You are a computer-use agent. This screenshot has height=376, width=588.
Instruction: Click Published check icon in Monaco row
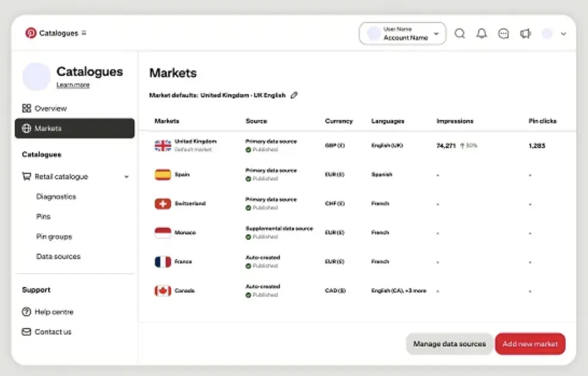pyautogui.click(x=248, y=237)
